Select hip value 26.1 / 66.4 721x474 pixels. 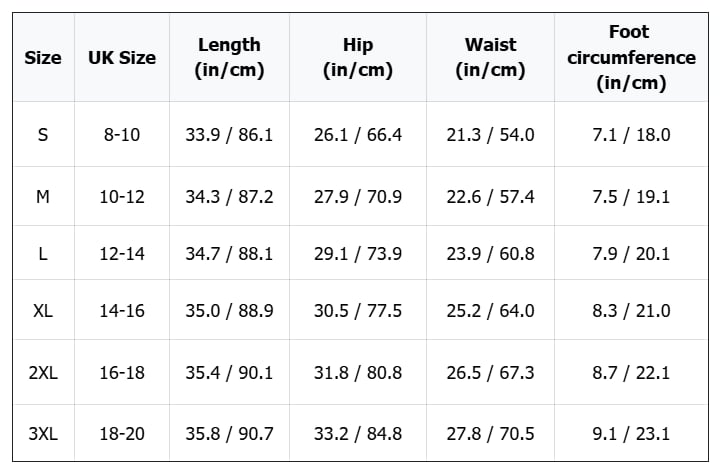[x=358, y=135]
